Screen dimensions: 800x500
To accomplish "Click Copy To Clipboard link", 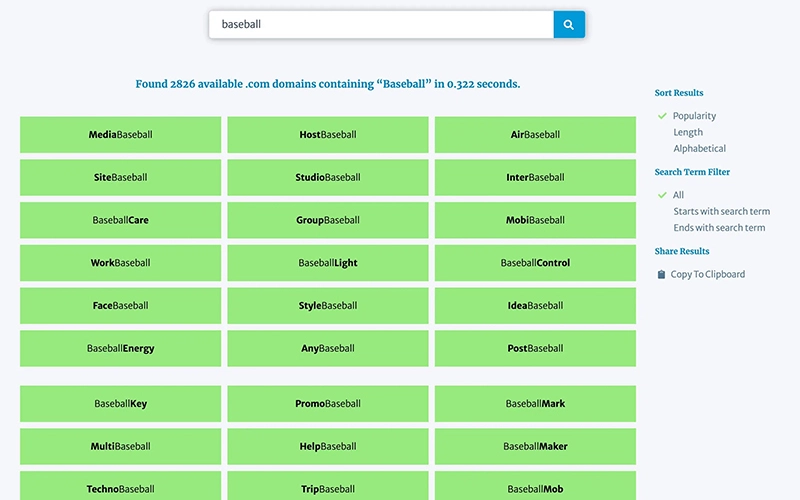I will click(707, 274).
